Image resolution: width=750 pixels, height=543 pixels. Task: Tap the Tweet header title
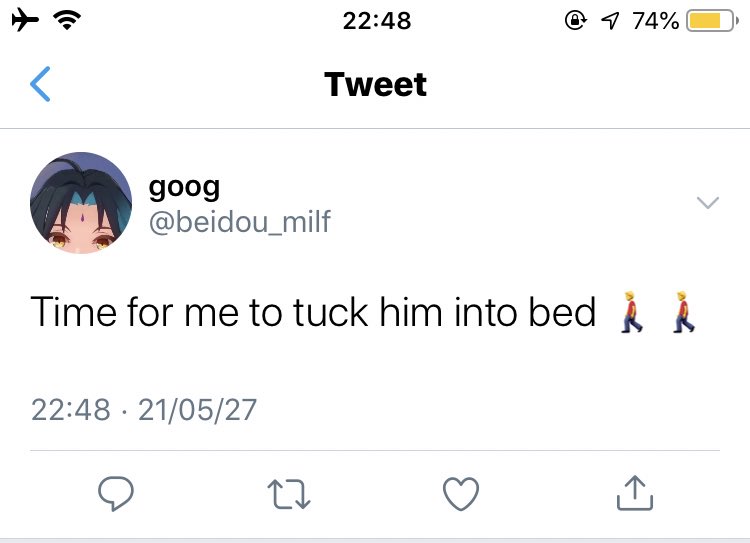pos(375,84)
